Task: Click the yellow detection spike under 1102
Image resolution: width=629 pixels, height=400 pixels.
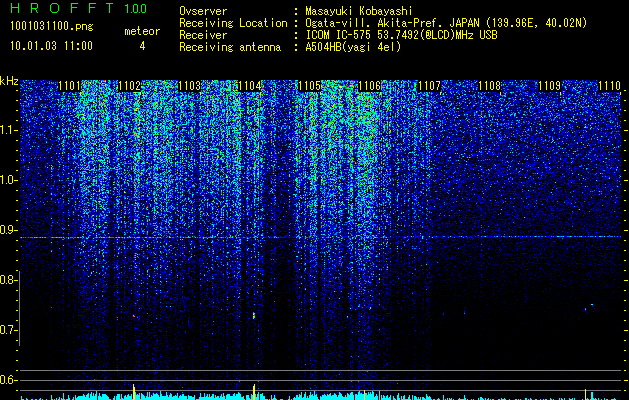Action: 134,392
